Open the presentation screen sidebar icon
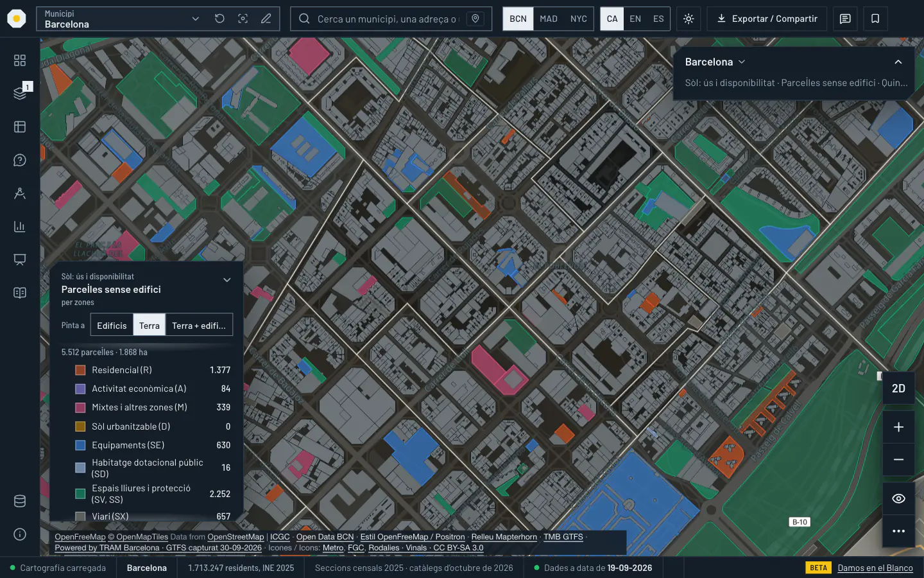The image size is (924, 578). pos(20,259)
